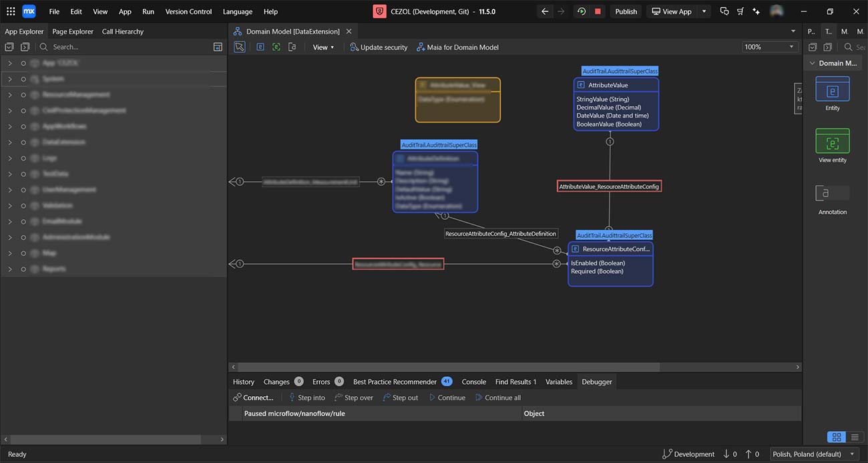Open the Maia sparkle icon in title bar
Viewport: 868px width, 463px height.
point(756,11)
